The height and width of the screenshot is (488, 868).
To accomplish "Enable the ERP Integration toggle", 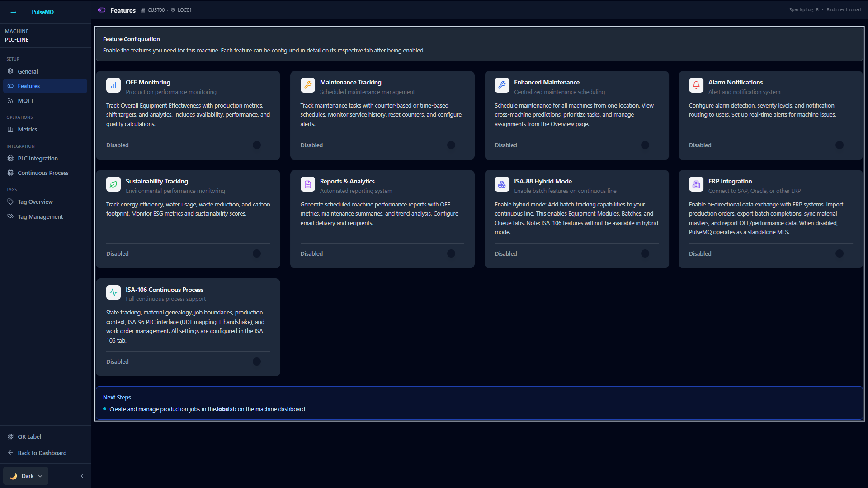I will pos(840,253).
